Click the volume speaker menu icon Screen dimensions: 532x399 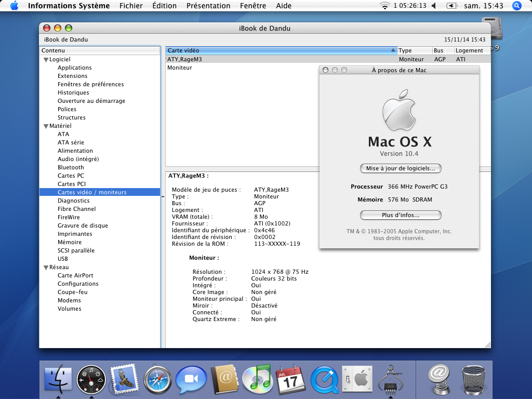tap(434, 5)
